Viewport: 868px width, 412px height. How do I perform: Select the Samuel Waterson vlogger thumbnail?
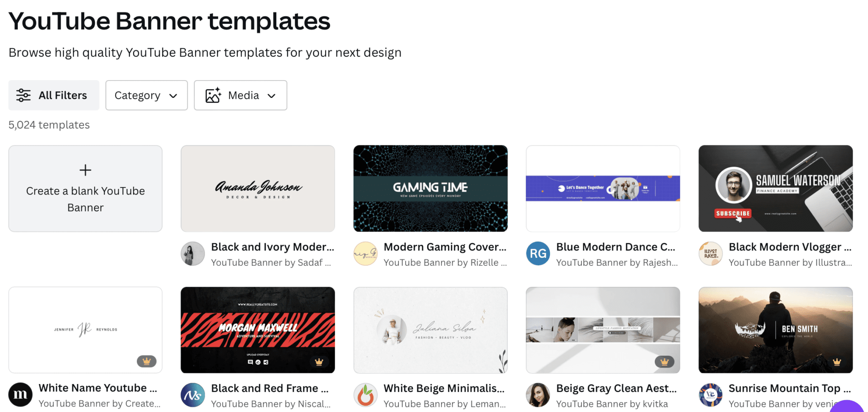click(x=776, y=189)
